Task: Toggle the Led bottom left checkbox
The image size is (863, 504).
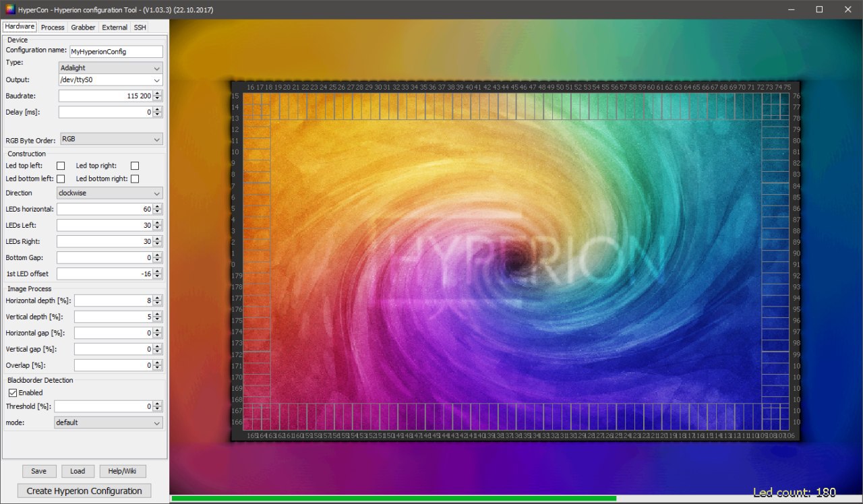Action: [61, 179]
